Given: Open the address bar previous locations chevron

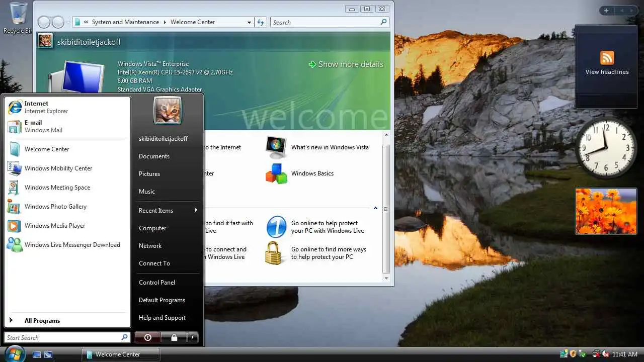Looking at the screenshot, I should click(x=87, y=22).
